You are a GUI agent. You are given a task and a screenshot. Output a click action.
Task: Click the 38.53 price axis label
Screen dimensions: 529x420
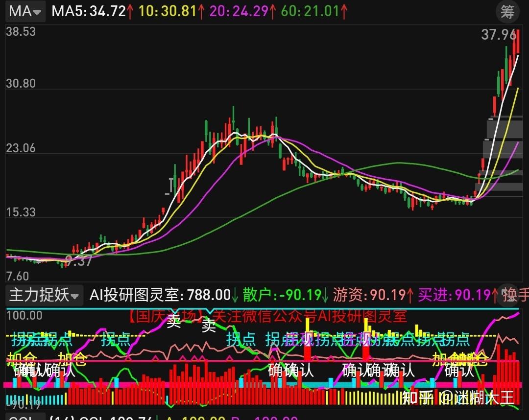click(21, 32)
